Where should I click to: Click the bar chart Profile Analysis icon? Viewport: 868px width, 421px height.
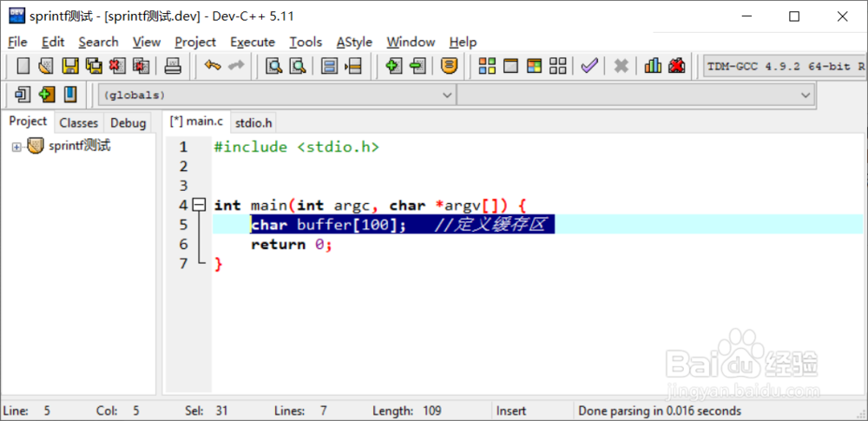[x=653, y=67]
